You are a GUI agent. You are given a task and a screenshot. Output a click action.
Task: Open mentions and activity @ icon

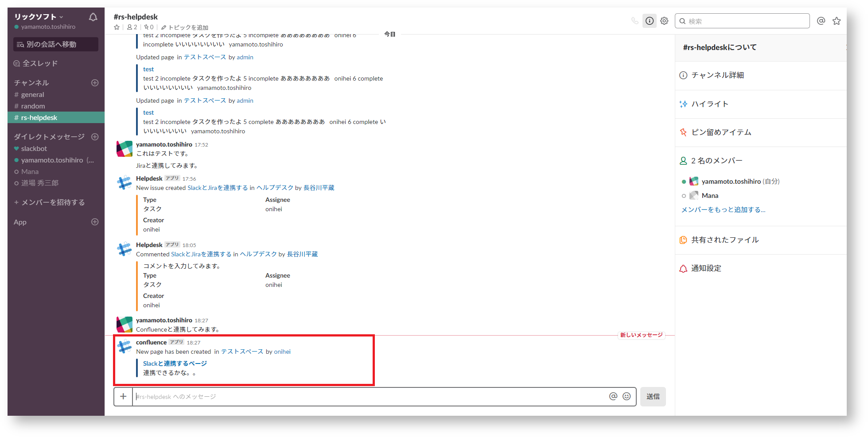[x=821, y=21]
